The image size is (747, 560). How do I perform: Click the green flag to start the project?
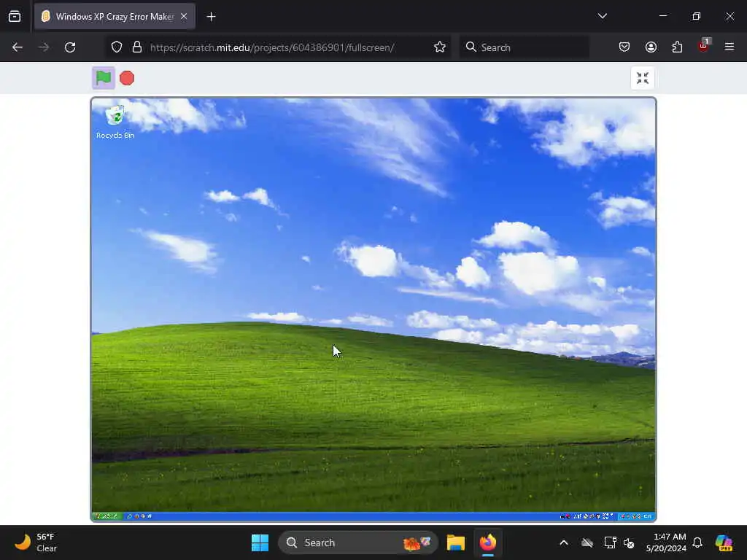point(104,77)
